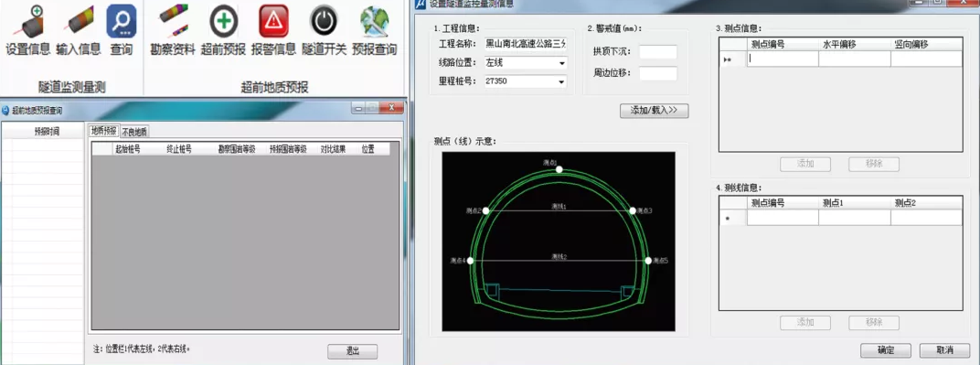Click the 确定 confirm button

(886, 350)
